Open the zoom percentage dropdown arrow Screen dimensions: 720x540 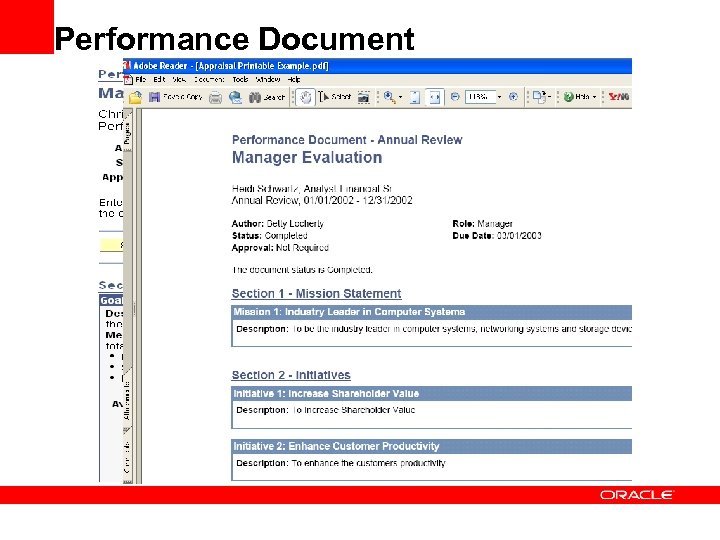pyautogui.click(x=500, y=97)
